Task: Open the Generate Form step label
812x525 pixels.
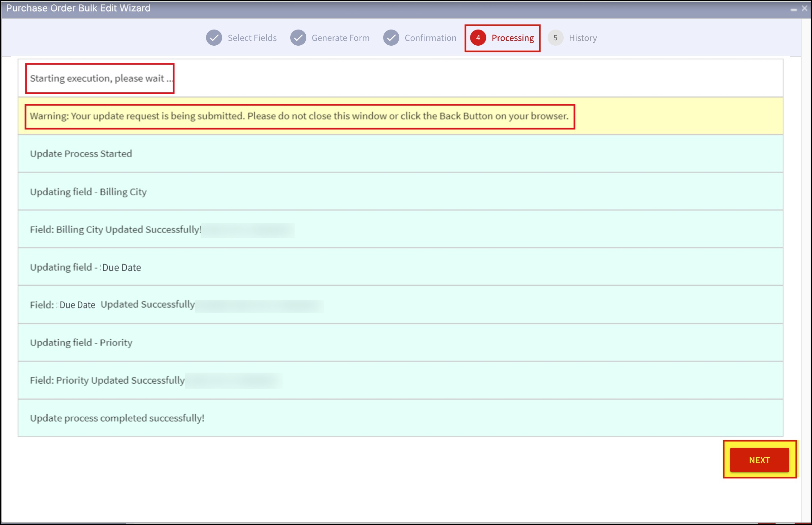Action: click(340, 38)
